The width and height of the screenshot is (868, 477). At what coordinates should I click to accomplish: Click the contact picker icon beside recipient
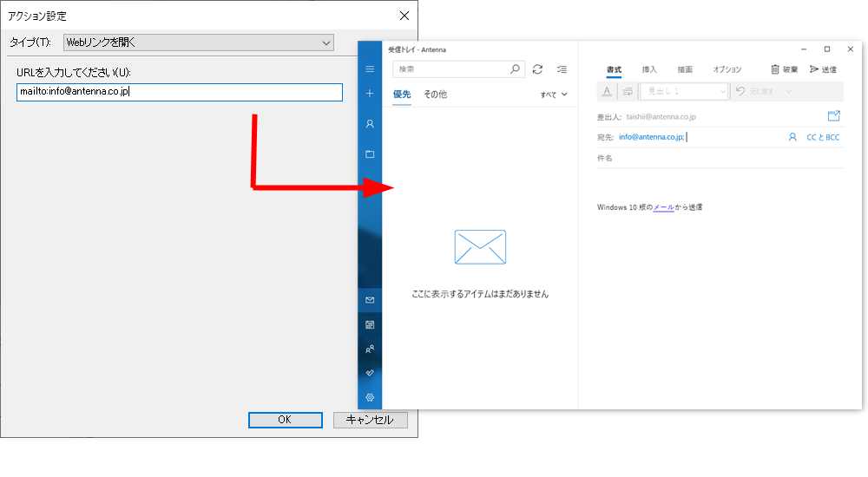pos(792,137)
